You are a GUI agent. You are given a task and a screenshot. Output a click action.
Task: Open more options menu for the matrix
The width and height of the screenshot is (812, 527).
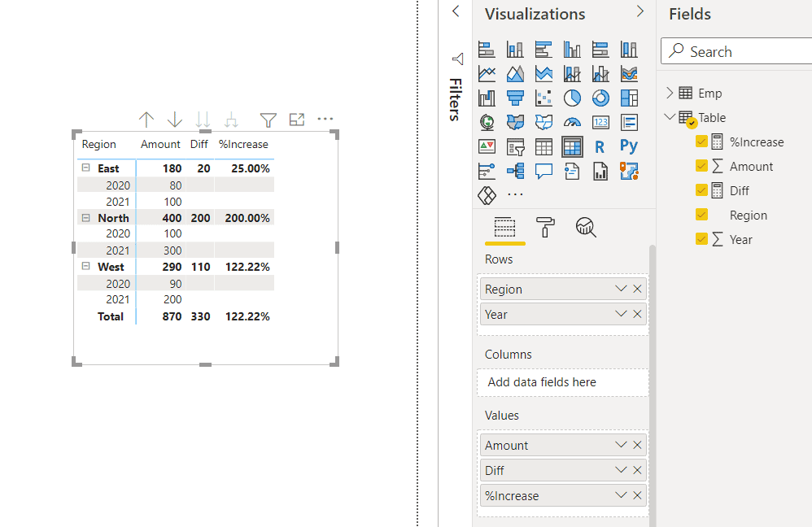pyautogui.click(x=325, y=119)
